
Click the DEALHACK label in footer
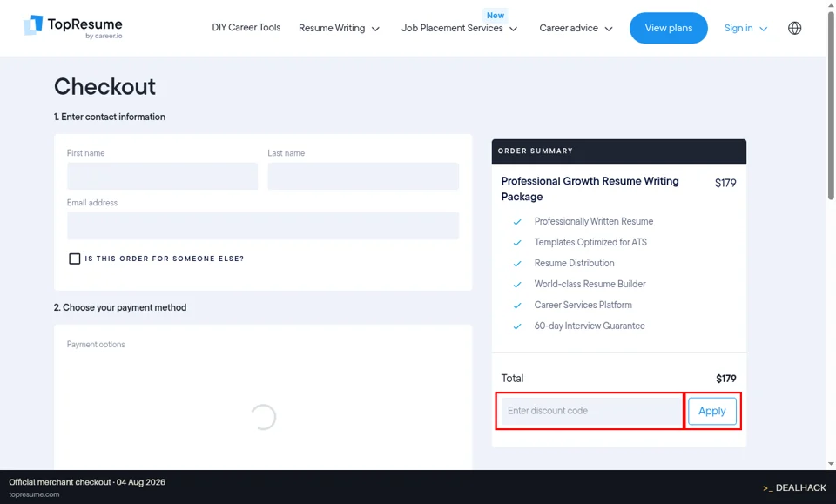tap(794, 487)
